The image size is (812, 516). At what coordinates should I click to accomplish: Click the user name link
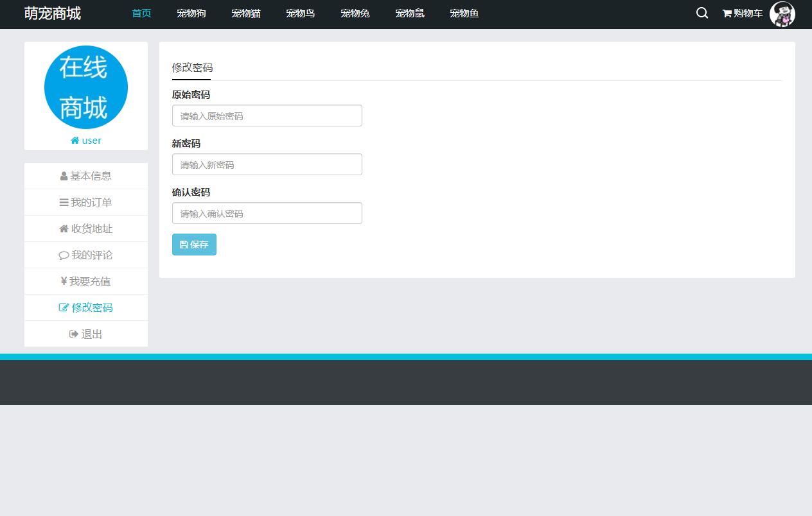tap(92, 141)
